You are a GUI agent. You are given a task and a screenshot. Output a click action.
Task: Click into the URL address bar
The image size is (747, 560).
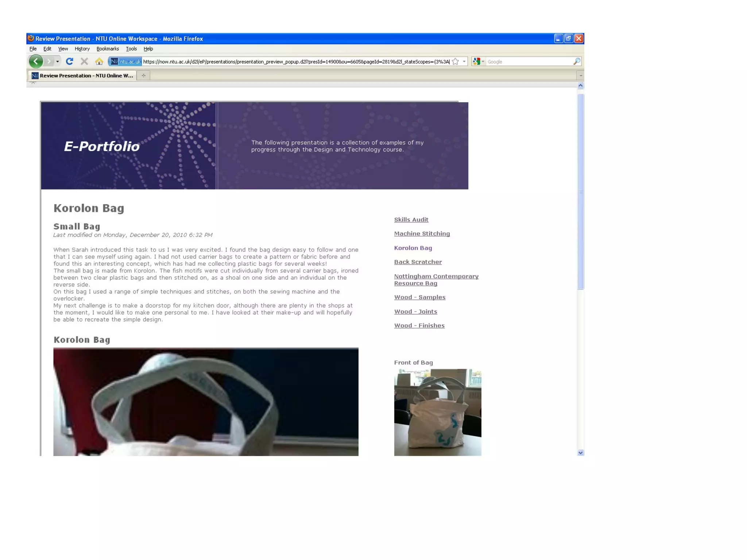pyautogui.click(x=296, y=62)
